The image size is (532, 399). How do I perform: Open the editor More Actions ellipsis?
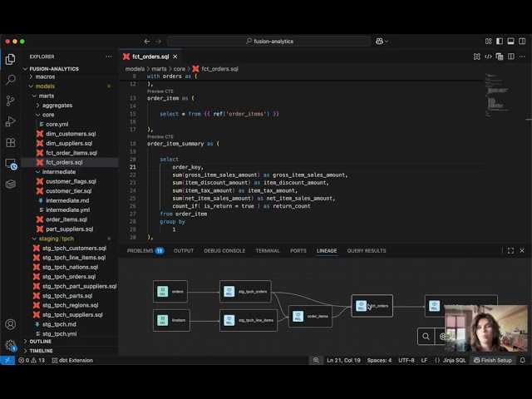(x=522, y=57)
